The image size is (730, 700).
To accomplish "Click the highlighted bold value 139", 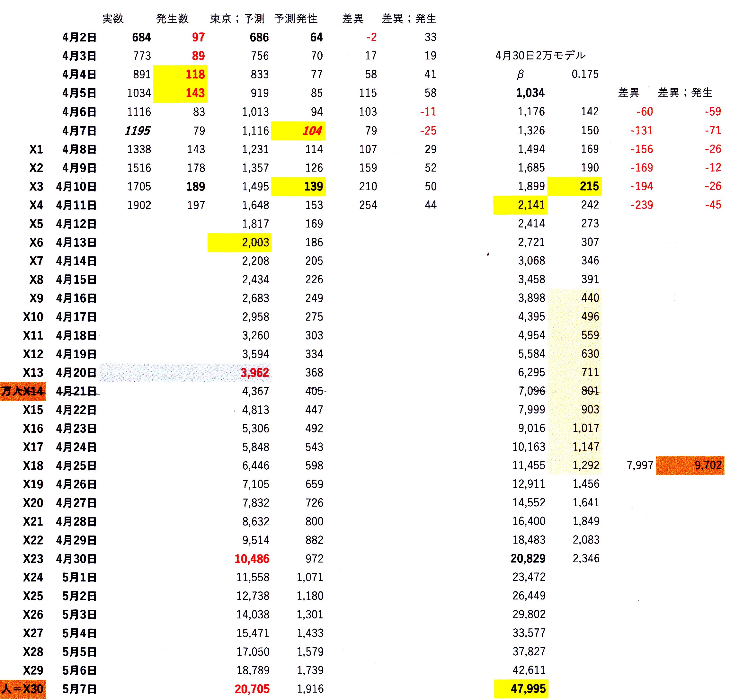I will (x=298, y=187).
